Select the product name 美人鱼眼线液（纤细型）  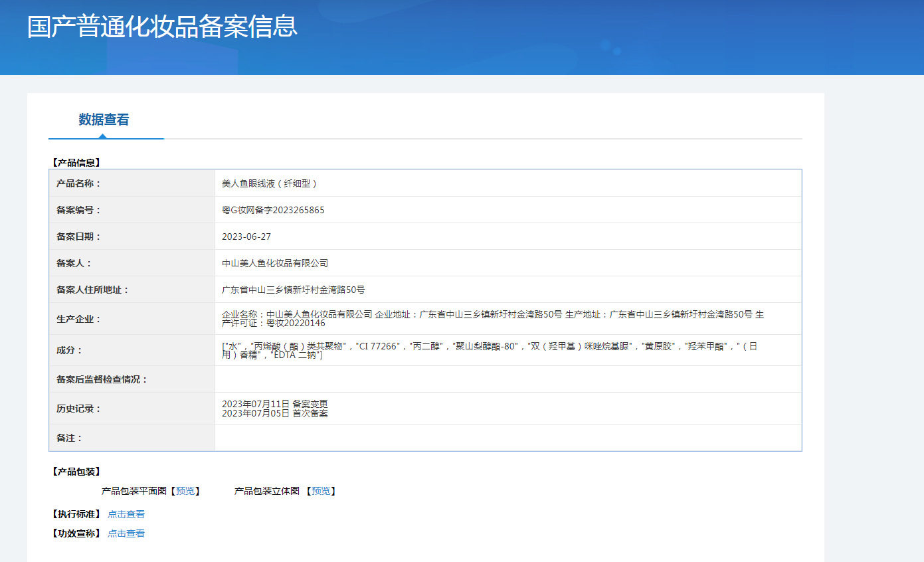tap(270, 183)
